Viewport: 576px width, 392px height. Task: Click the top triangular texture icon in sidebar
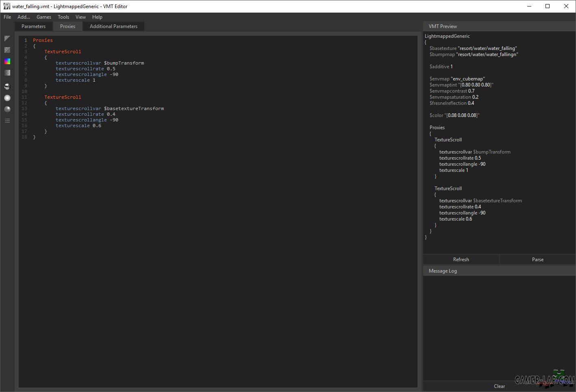tap(7, 38)
